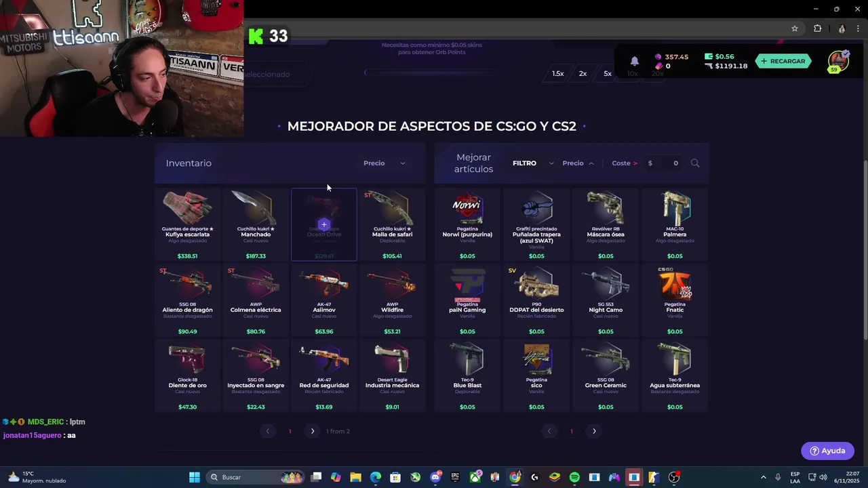868x488 pixels.
Task: Choose Tec-9 Blue Blast skin
Action: [467, 375]
